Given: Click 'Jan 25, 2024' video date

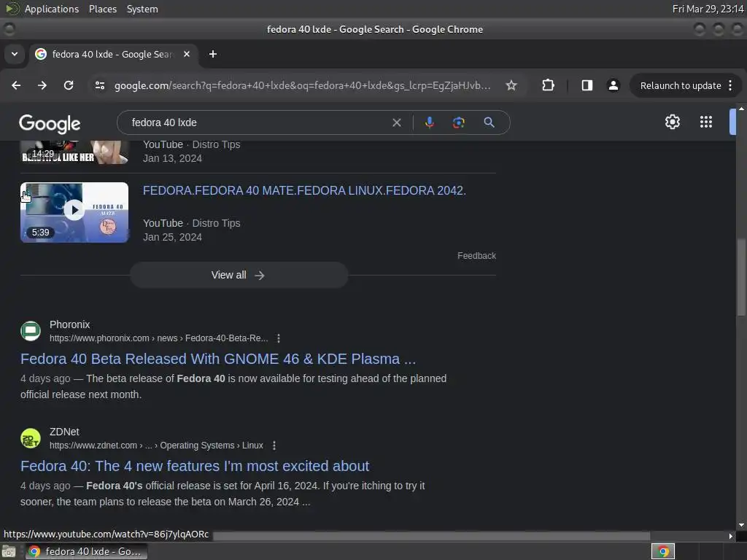Looking at the screenshot, I should pos(172,237).
